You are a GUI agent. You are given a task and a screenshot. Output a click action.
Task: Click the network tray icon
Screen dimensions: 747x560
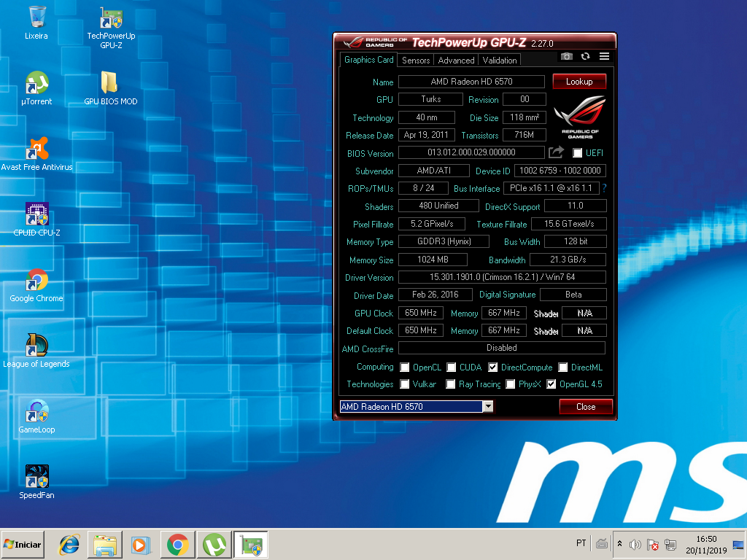tap(670, 544)
